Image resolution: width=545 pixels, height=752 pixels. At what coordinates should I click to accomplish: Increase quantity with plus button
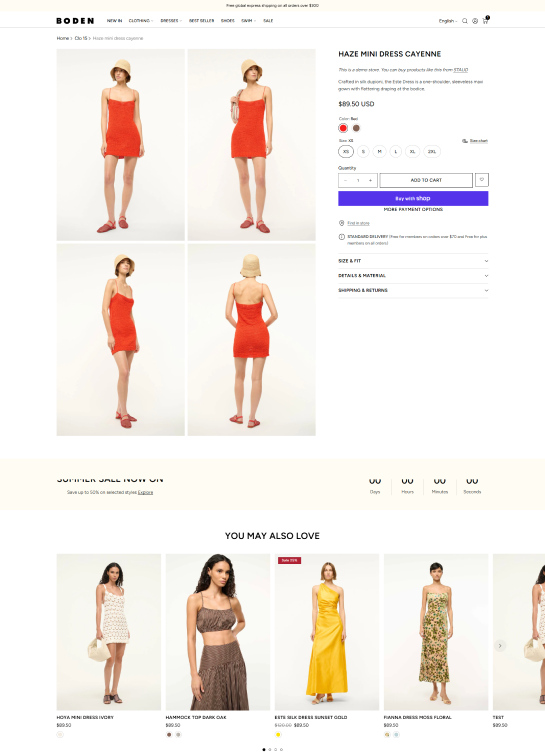coord(370,180)
